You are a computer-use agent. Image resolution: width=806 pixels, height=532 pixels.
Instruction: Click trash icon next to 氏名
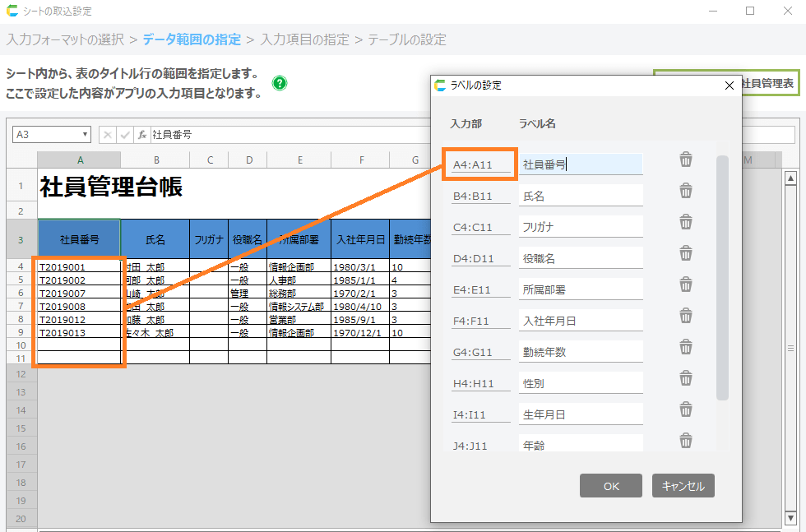click(x=686, y=191)
